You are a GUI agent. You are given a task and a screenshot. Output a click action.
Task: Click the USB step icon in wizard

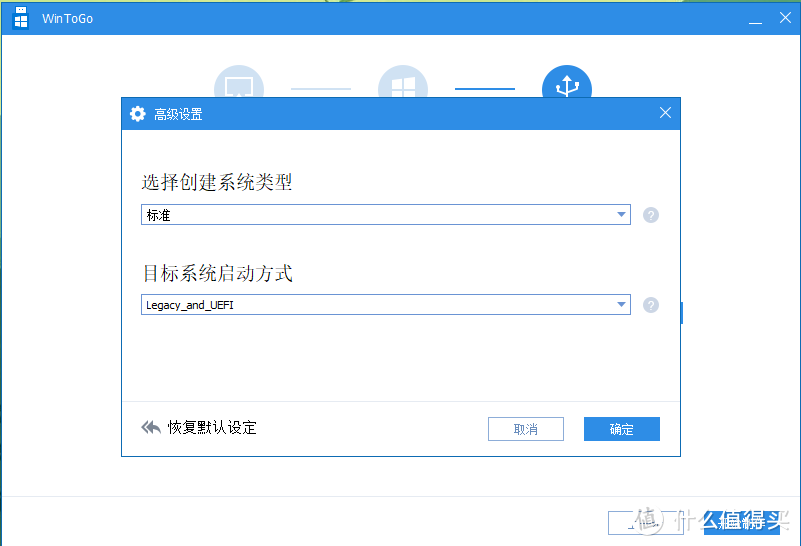tap(567, 84)
